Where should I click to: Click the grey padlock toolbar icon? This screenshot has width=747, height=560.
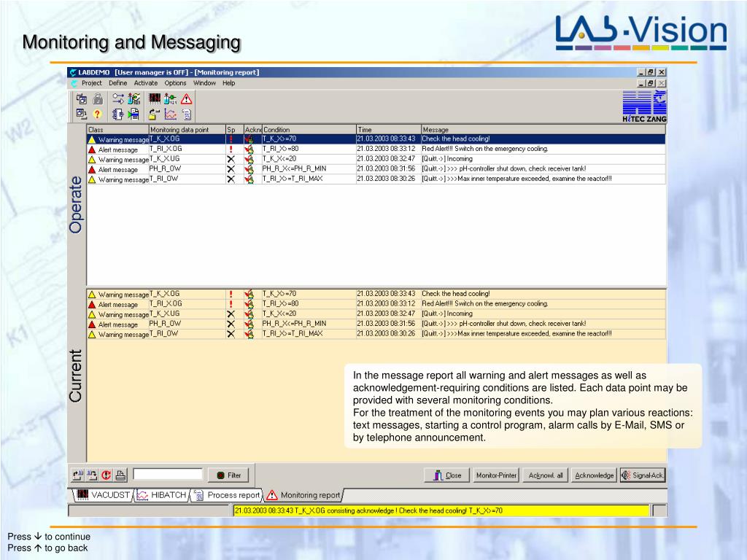(98, 99)
